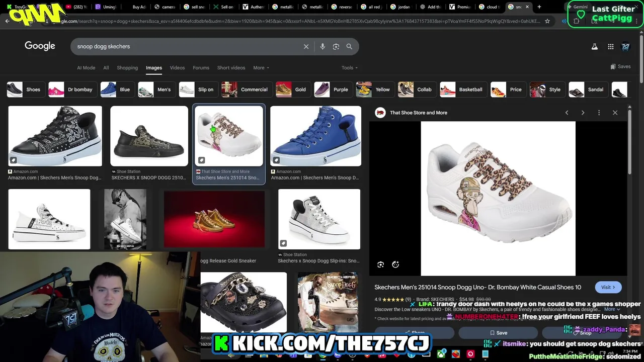644x362 pixels.
Task: Filter images by Slip on chip
Action: point(198,89)
